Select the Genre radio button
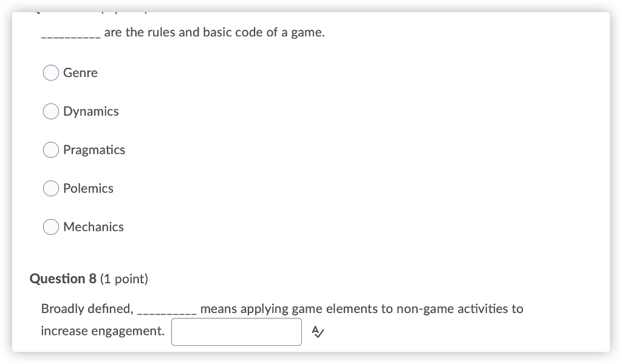This screenshot has width=622, height=364. (x=51, y=73)
